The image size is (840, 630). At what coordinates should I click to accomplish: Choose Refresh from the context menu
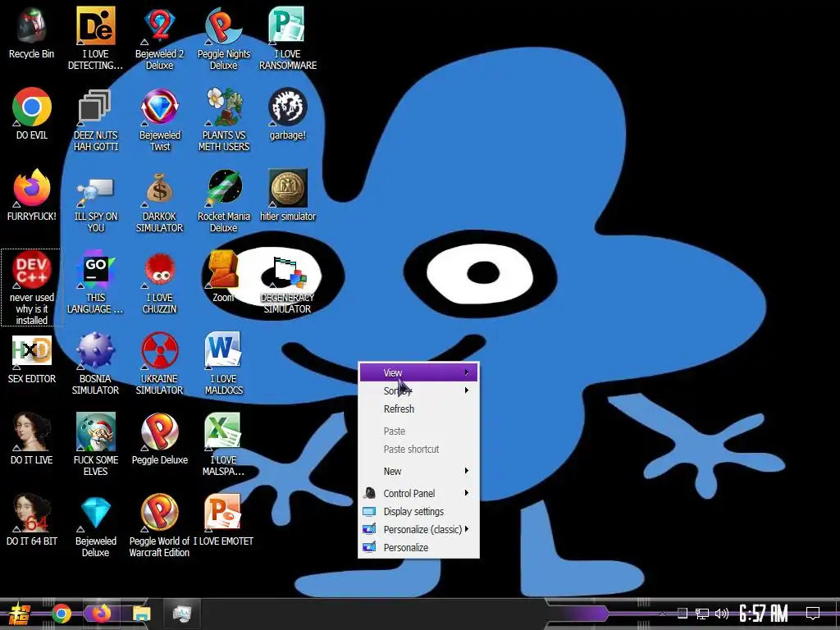418,409
